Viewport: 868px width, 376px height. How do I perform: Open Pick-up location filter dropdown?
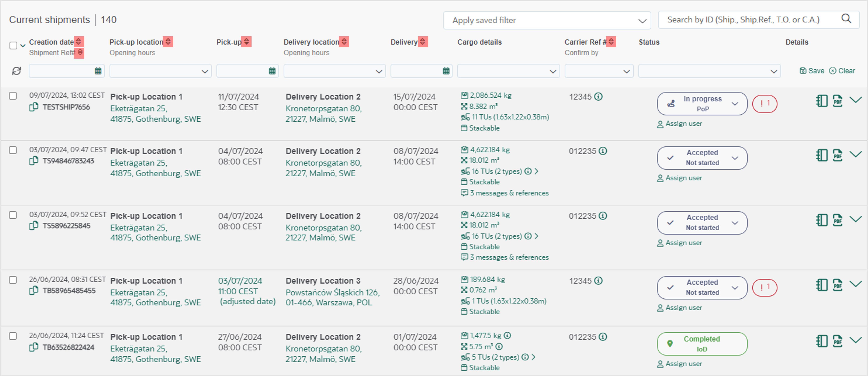pos(160,71)
